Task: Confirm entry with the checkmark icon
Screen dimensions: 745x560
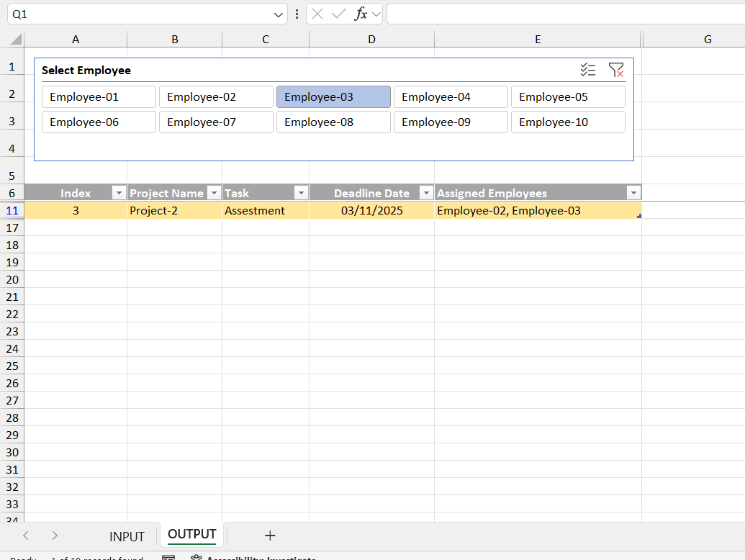Action: click(x=339, y=14)
